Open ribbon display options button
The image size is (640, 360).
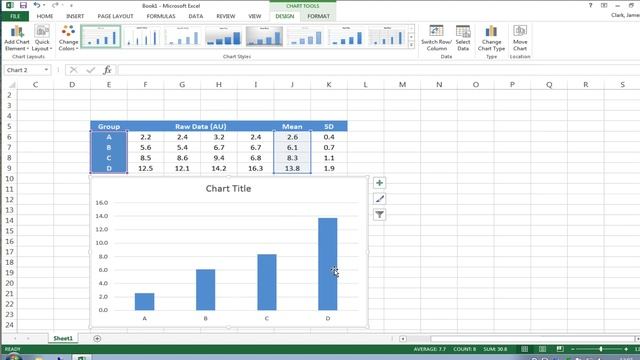(x=604, y=5)
